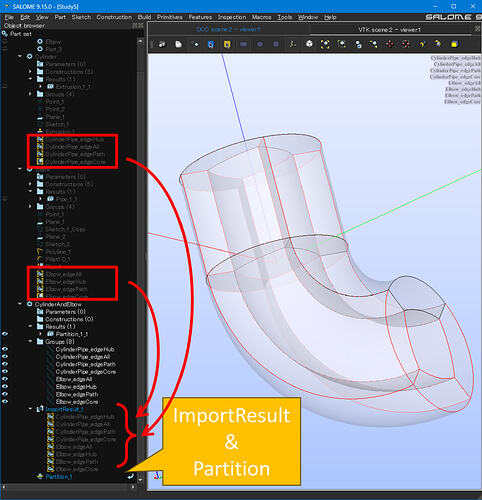Toggle eye icon for Elbow_edgeAll group
Image resolution: width=482 pixels, height=500 pixels.
(x=5, y=379)
